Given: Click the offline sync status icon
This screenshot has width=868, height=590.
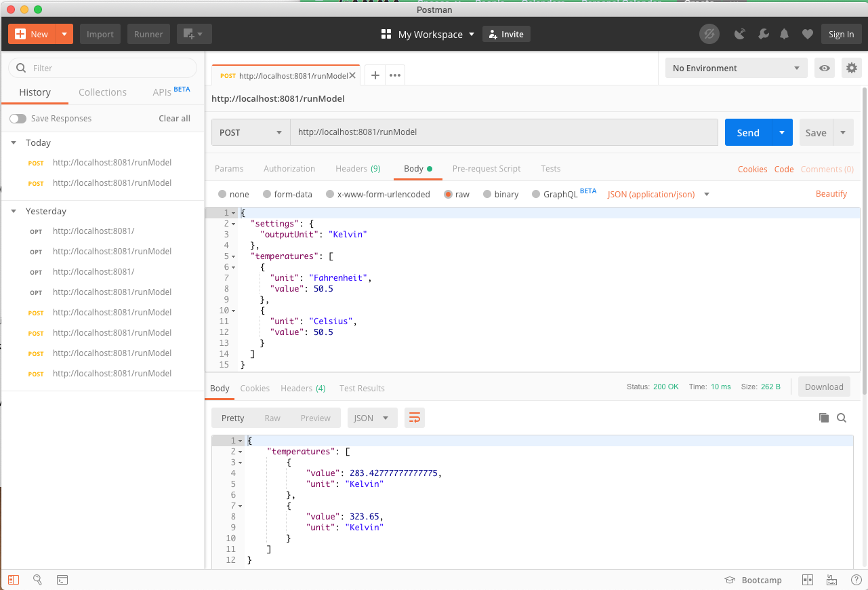Looking at the screenshot, I should pos(709,34).
